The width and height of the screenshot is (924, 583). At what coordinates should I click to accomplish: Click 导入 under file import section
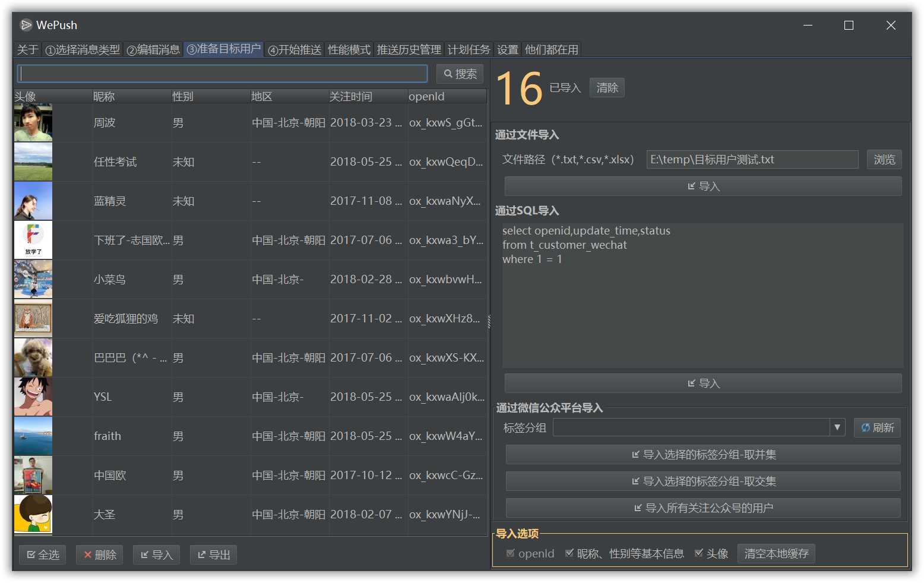703,186
